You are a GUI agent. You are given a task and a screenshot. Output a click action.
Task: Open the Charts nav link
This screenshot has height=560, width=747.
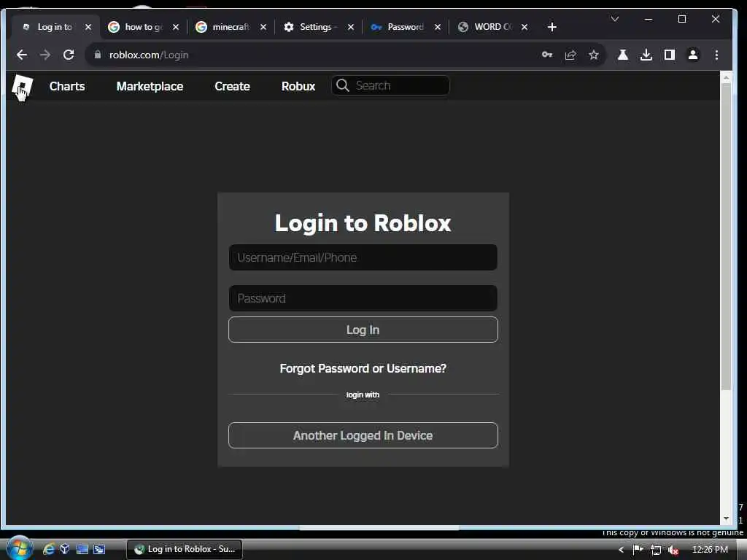(x=67, y=86)
